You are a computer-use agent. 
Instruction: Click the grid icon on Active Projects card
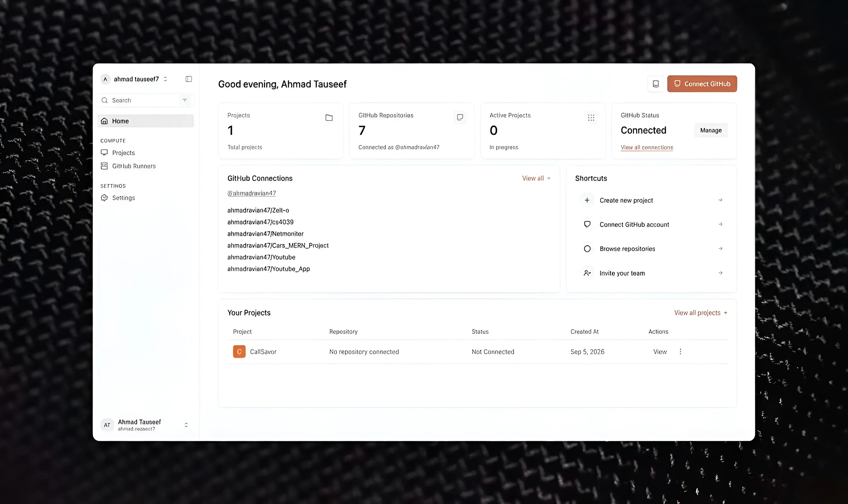591,118
